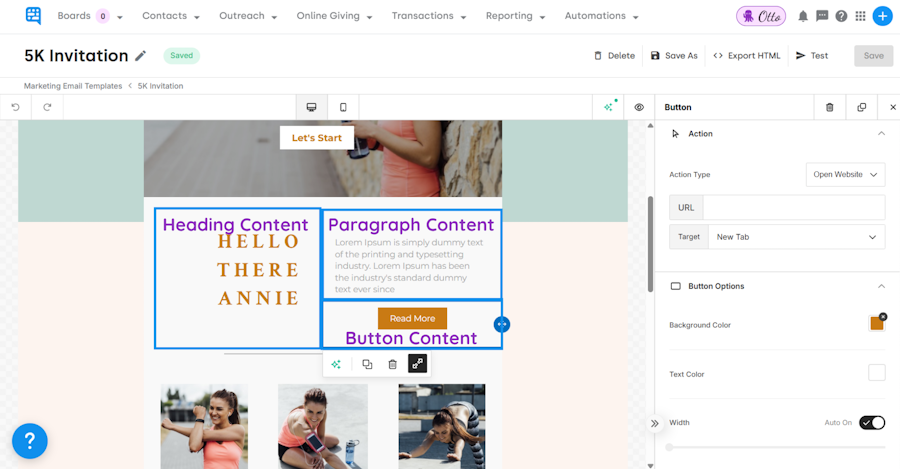Click the Saved status badge
900x469 pixels.
(x=181, y=56)
